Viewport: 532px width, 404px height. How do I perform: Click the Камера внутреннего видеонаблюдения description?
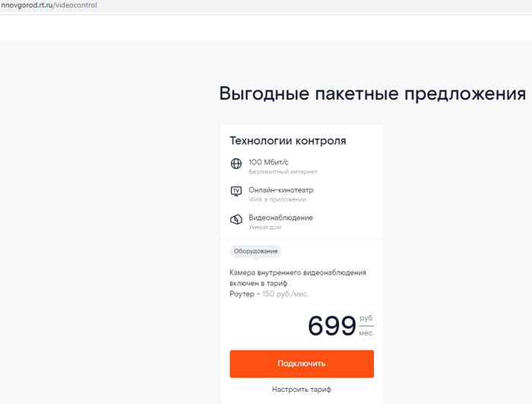(298, 272)
